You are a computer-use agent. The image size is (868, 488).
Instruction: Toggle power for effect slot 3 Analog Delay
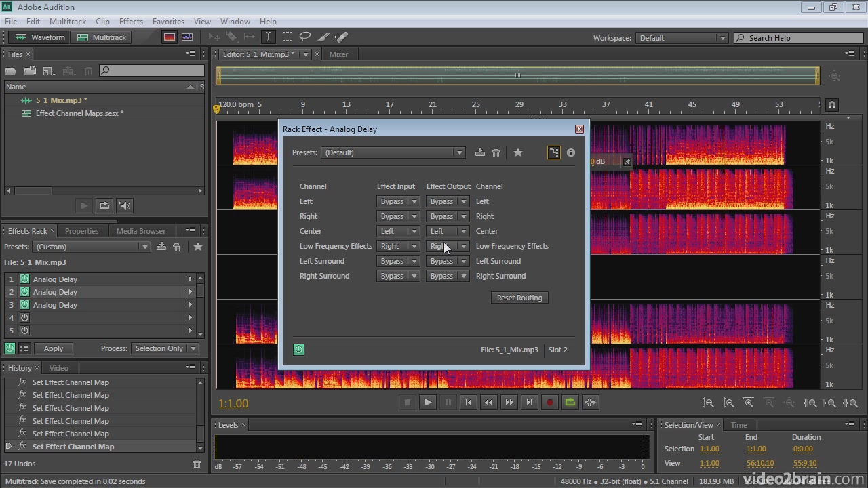pos(24,305)
